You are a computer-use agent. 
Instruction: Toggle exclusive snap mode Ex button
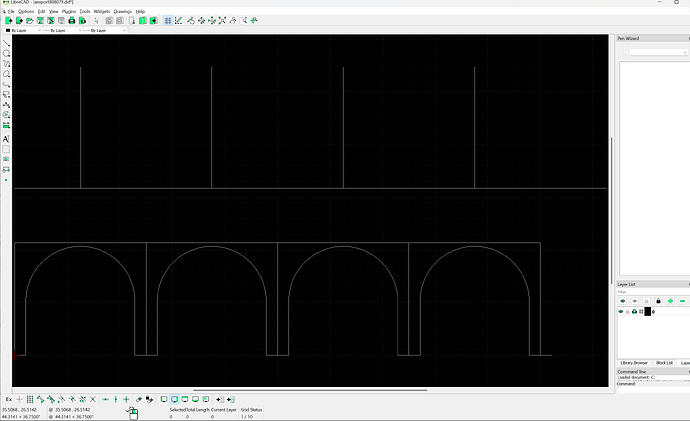coord(9,399)
